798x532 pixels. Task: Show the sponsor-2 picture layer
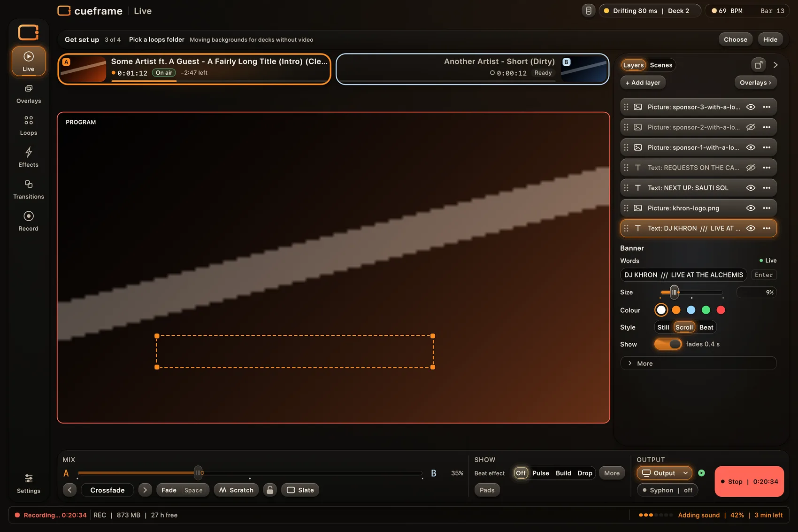click(x=751, y=127)
